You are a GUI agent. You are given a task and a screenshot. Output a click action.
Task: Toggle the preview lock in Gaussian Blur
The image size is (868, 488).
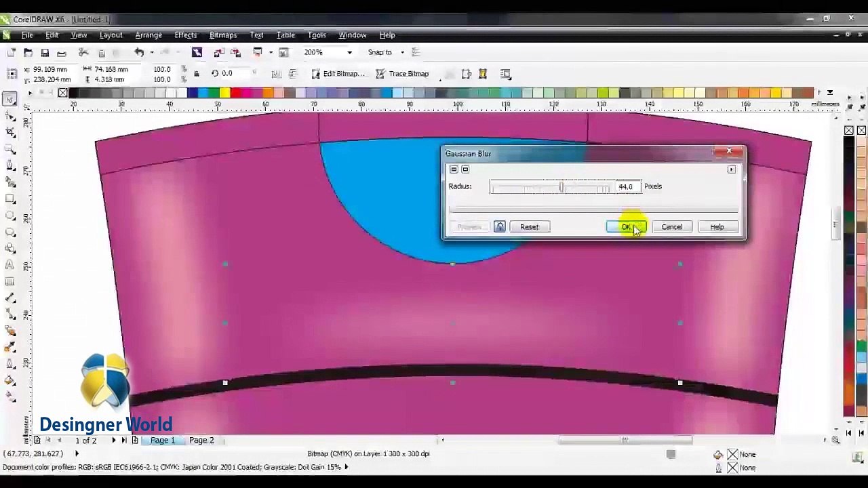click(x=500, y=226)
